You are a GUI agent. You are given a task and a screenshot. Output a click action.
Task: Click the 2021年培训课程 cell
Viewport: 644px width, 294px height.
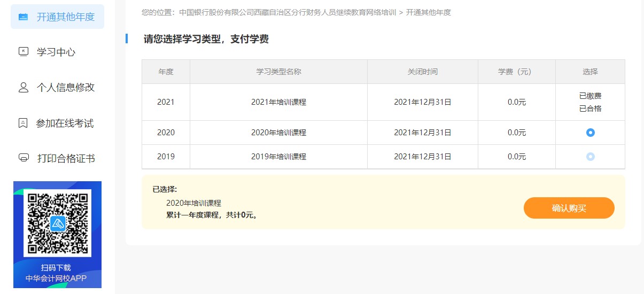[x=278, y=102]
